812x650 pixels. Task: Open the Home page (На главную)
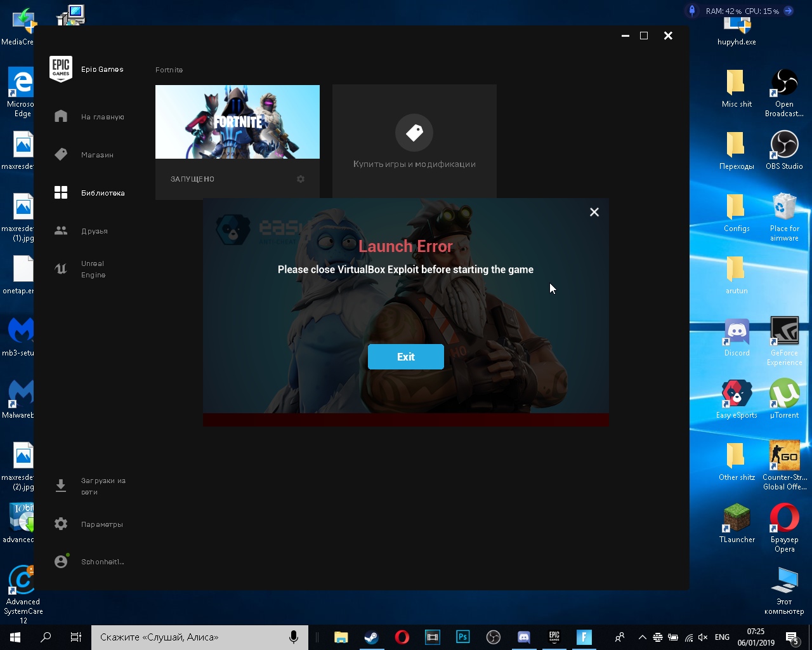click(61, 116)
